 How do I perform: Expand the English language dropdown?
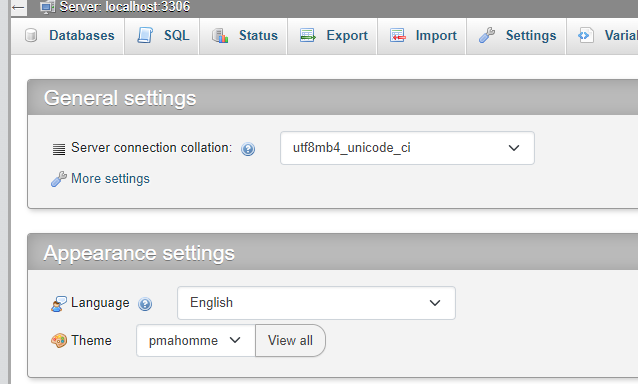[x=316, y=303]
